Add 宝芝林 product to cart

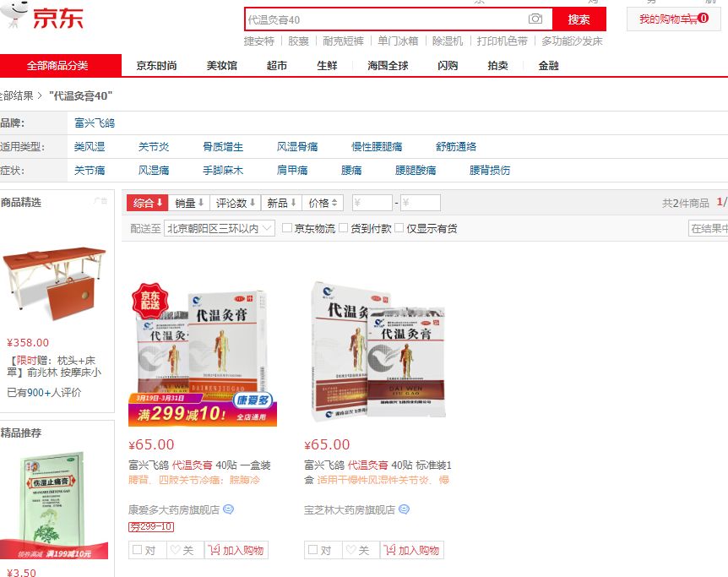(x=412, y=550)
